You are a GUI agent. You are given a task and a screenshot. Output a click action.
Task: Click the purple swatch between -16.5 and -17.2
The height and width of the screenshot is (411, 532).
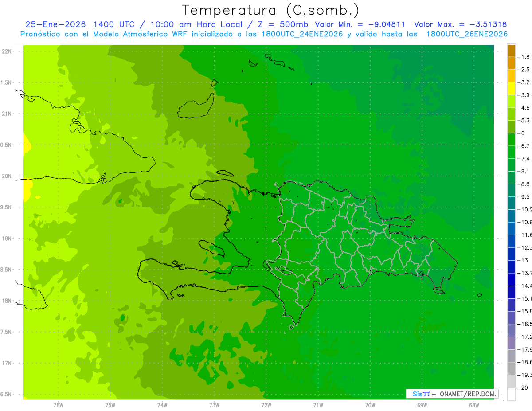click(511, 330)
